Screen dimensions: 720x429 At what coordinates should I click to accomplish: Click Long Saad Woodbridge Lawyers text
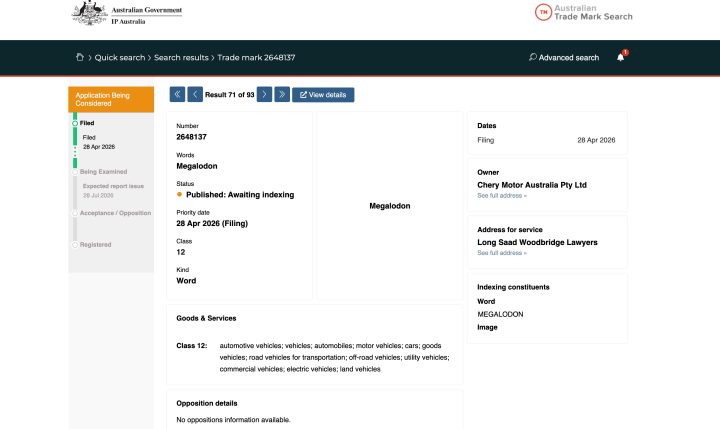pyautogui.click(x=537, y=243)
